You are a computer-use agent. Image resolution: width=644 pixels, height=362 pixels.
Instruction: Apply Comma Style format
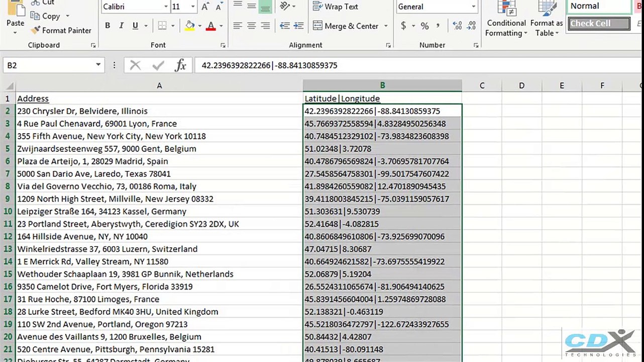[x=438, y=26]
